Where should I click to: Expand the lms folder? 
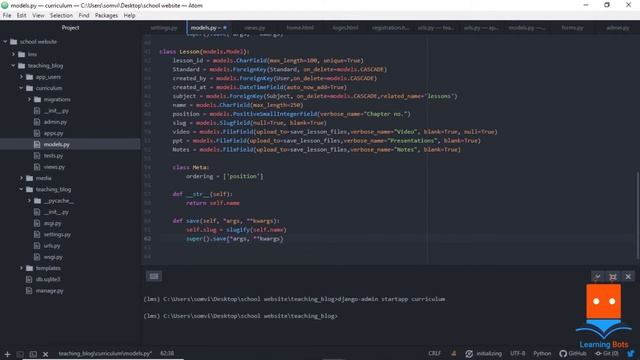click(13, 54)
